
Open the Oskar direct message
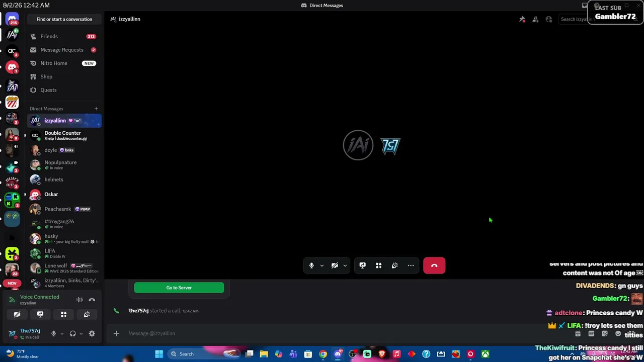pos(64,194)
